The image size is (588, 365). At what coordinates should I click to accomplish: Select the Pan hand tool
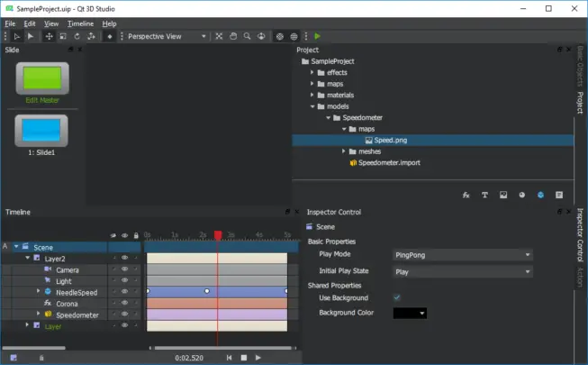233,36
